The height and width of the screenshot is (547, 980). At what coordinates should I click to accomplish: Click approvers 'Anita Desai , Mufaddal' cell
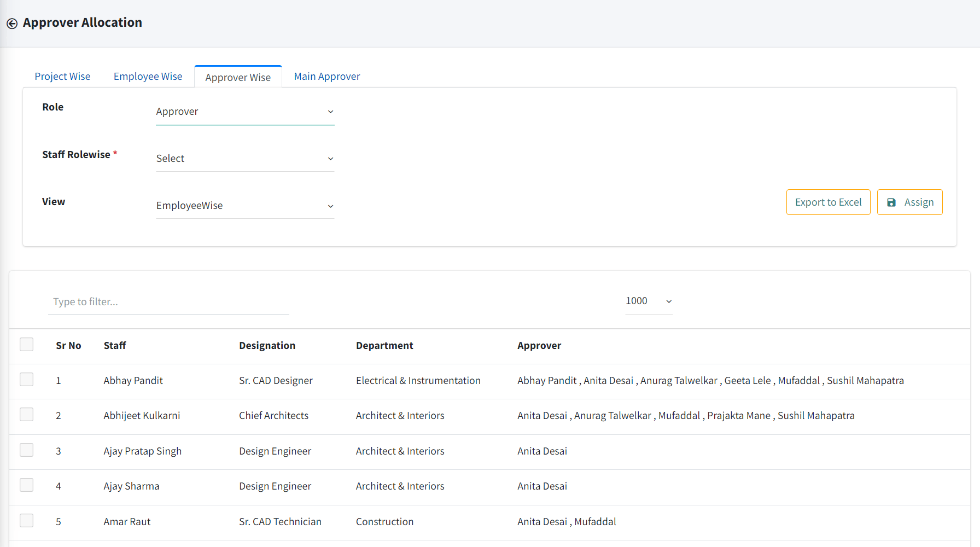point(567,522)
